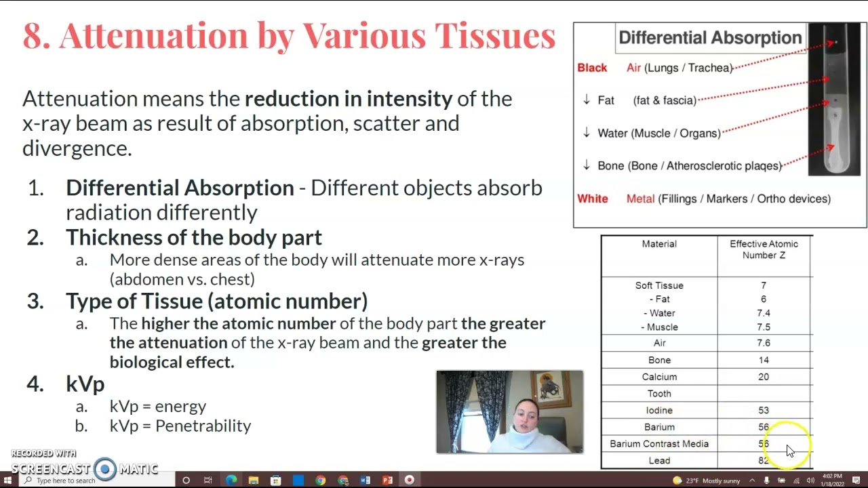This screenshot has width=868, height=488.
Task: Click the 'Type of Tissue (atomic number)' heading
Action: (217, 301)
